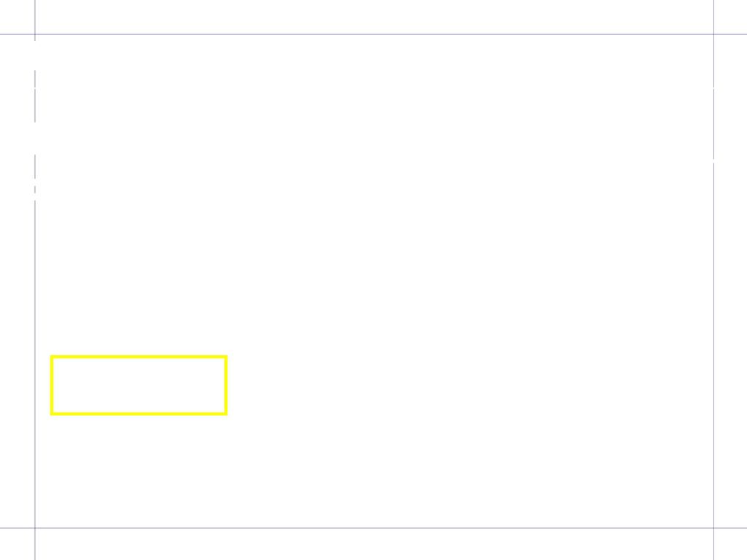
Task: Select the yellow rectangle's top-right corner
Action: [x=226, y=357]
